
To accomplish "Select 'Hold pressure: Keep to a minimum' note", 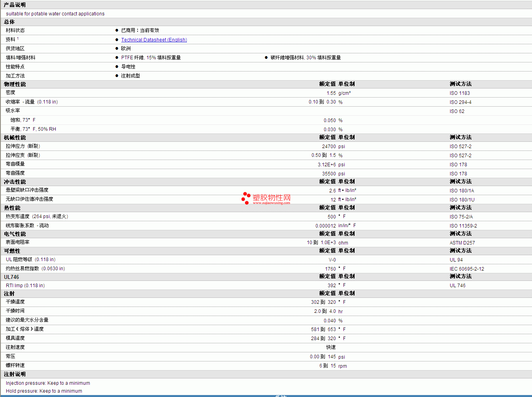I will [x=44, y=391].
